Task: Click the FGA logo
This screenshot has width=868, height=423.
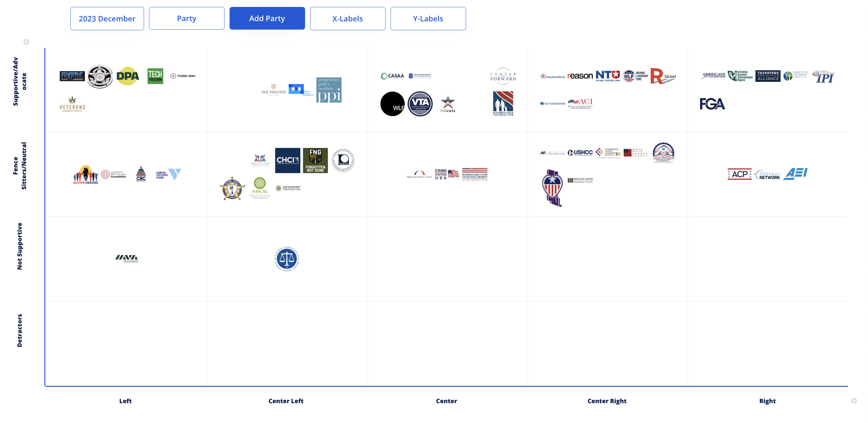Action: pyautogui.click(x=712, y=104)
